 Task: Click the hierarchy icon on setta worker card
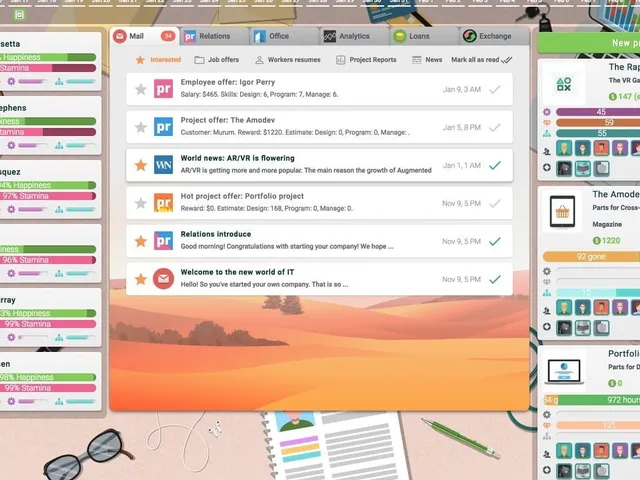pyautogui.click(x=59, y=81)
